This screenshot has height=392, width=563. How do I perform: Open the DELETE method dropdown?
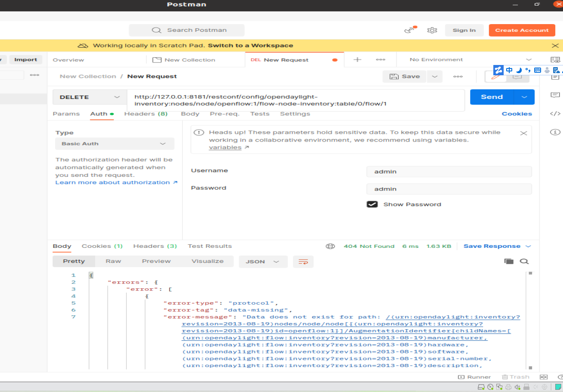[89, 97]
